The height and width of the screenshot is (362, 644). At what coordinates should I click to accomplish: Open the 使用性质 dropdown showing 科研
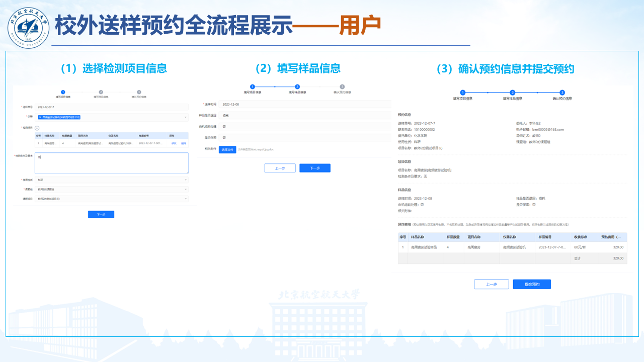pyautogui.click(x=111, y=179)
